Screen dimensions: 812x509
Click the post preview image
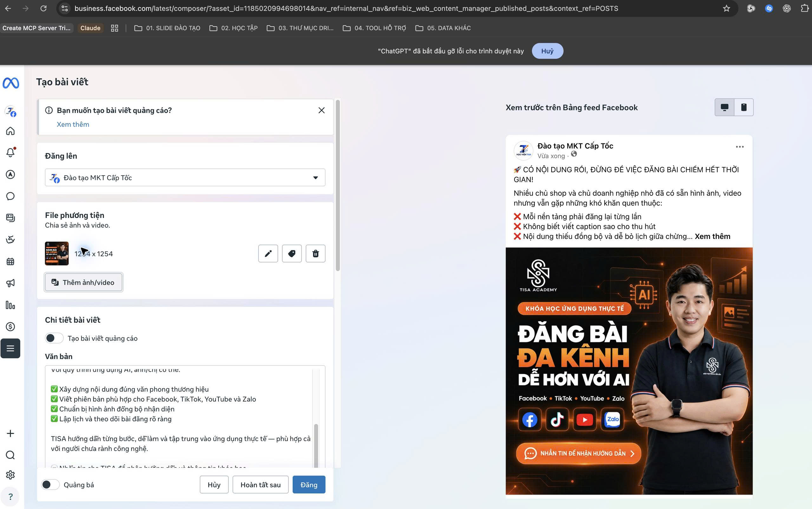click(629, 371)
